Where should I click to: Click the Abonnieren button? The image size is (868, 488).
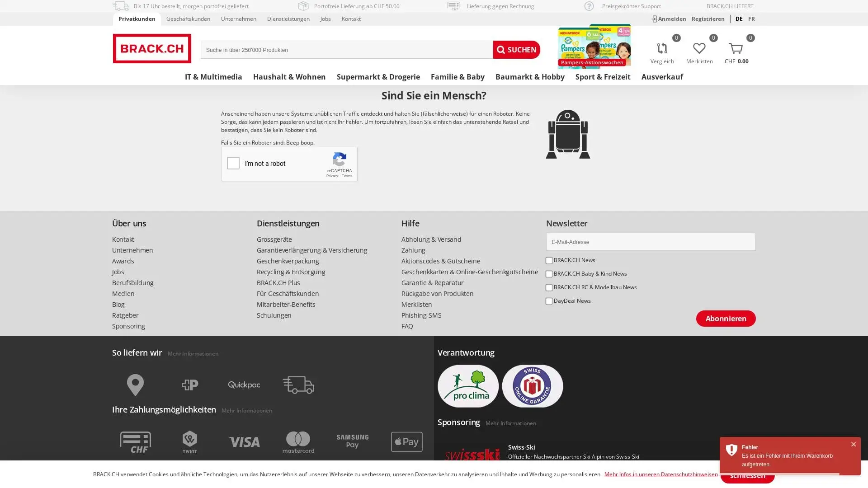726,319
